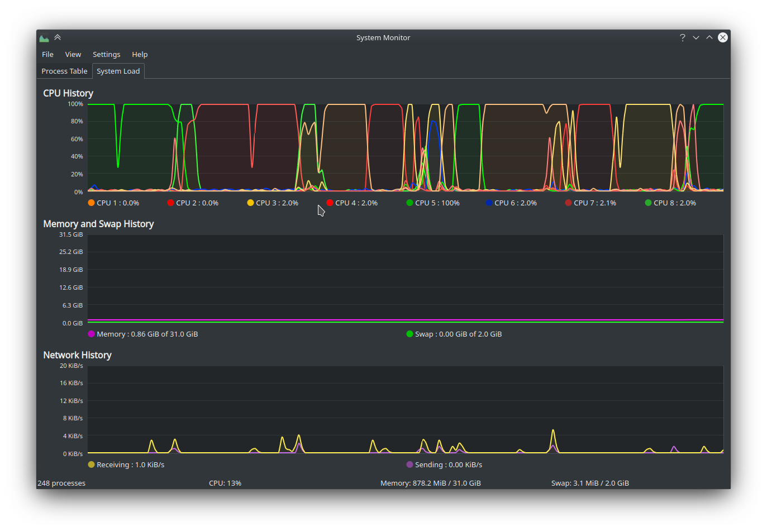The width and height of the screenshot is (767, 532).
Task: Click the 'System Monitor' window title text
Action: 383,37
